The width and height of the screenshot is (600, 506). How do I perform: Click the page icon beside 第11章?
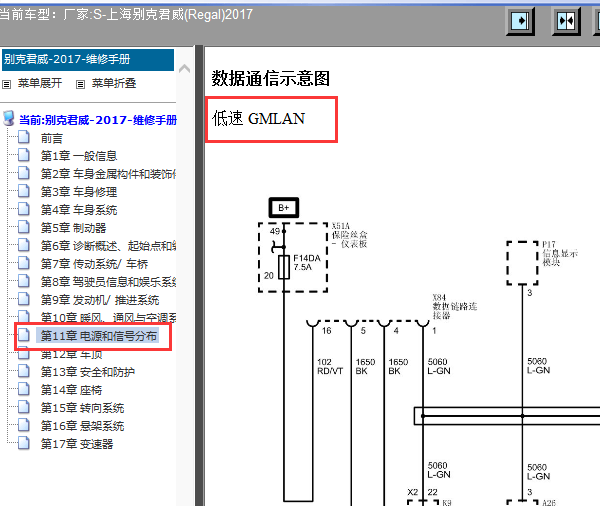(x=24, y=335)
